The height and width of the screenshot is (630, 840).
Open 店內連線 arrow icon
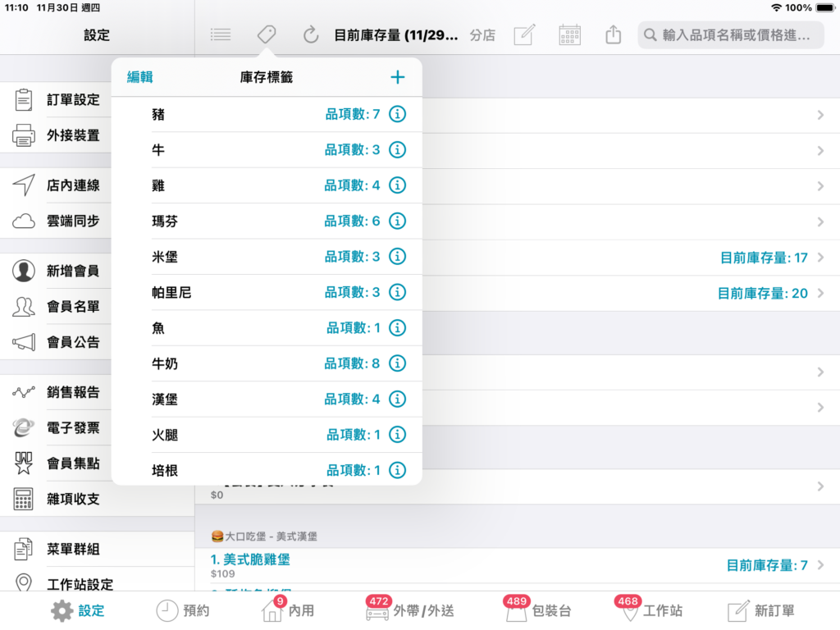[24, 185]
